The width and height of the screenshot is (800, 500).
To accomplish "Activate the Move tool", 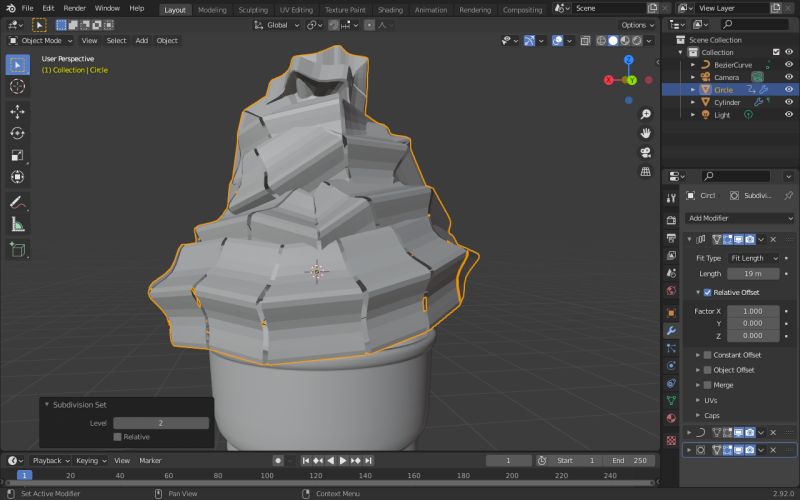I will 17,112.
